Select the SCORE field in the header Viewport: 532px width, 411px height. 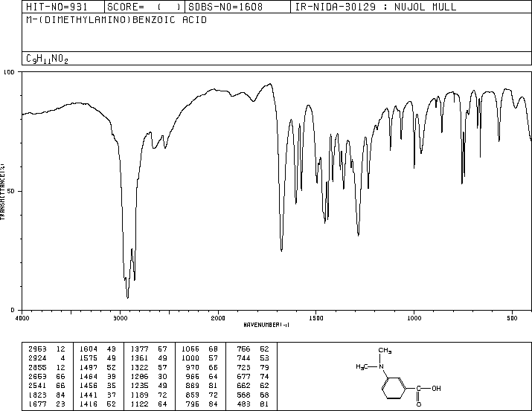click(x=144, y=7)
